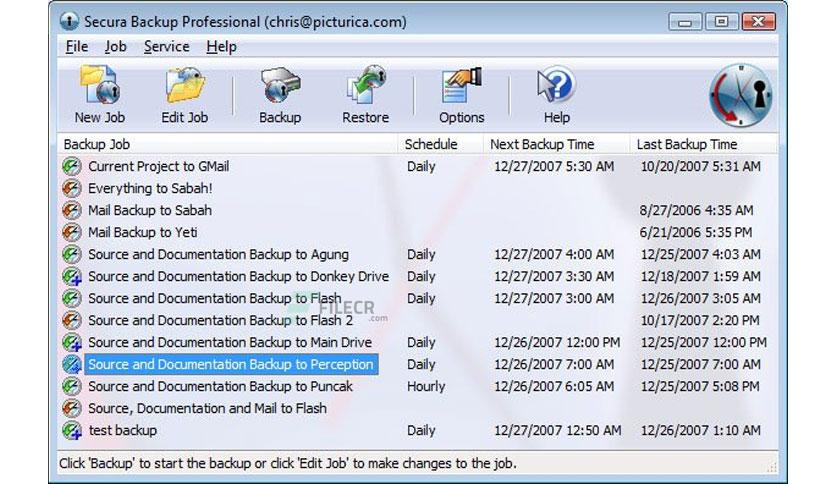
Task: Click last backup time 12/18/2007 1:59 AM
Action: [701, 276]
